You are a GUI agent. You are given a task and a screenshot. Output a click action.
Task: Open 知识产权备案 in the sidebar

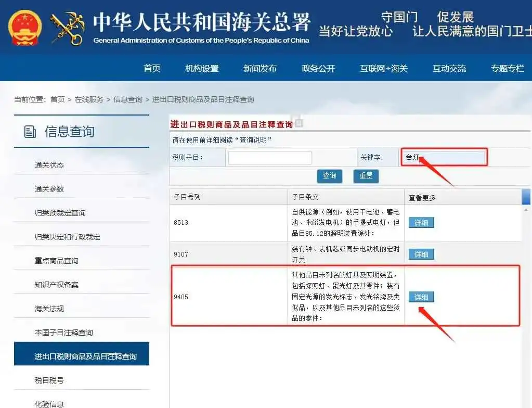(56, 285)
